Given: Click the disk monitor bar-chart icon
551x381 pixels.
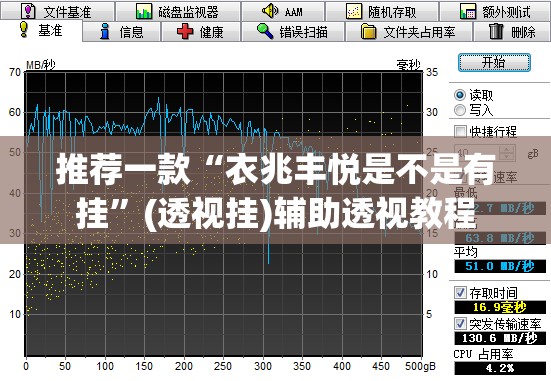Looking at the screenshot, I should [x=144, y=11].
